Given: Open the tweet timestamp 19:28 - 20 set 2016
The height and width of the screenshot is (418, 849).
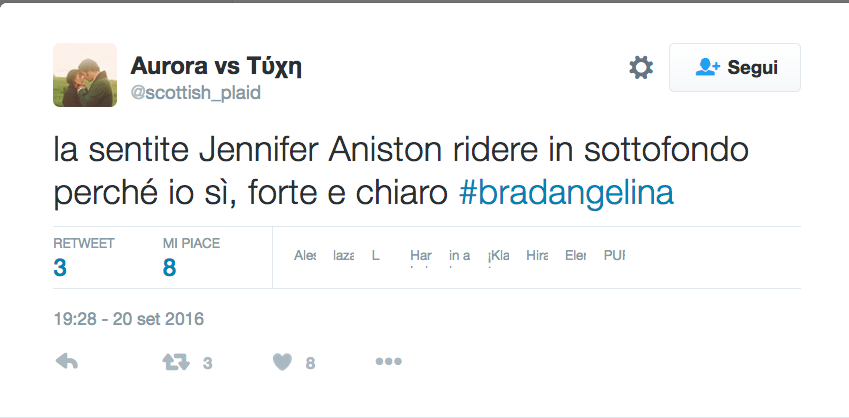Looking at the screenshot, I should (128, 320).
